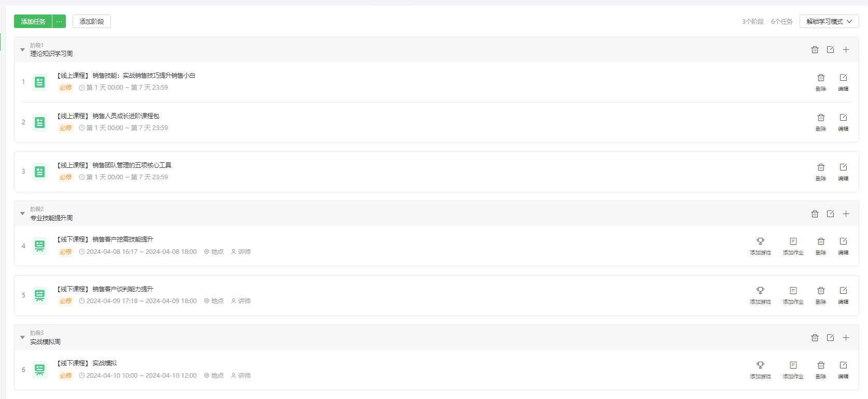The image size is (868, 399).
Task: Collapse stage 1 理论知识学习周
Action: (22, 50)
